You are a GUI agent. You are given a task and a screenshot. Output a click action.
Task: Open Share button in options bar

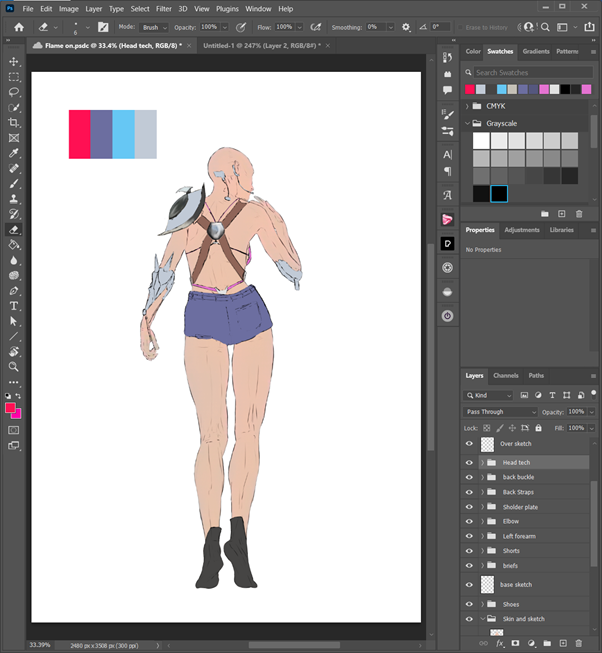589,27
